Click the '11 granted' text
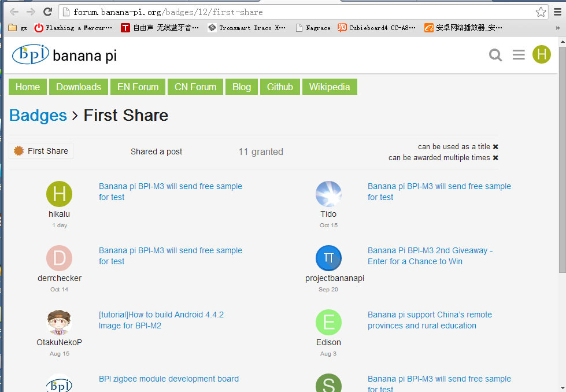 tap(261, 152)
